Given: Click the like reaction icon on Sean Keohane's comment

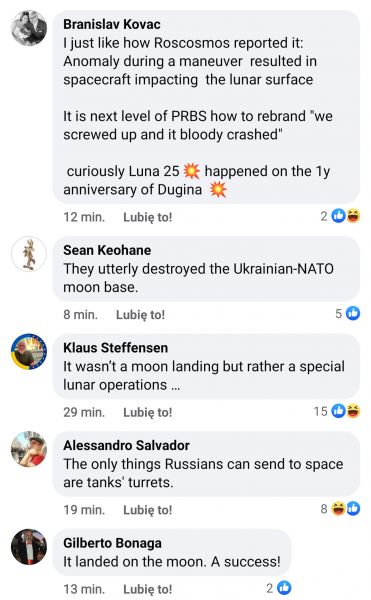Looking at the screenshot, I should pos(353,313).
